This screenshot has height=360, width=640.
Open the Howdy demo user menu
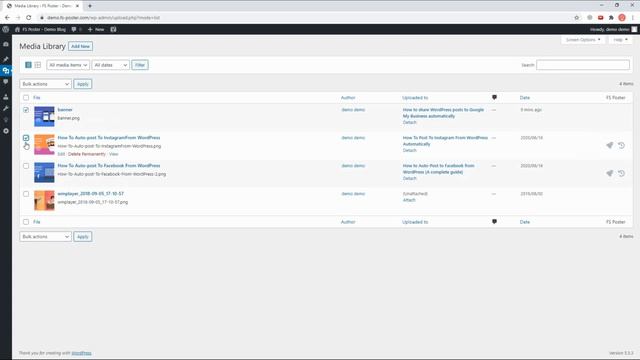613,29
